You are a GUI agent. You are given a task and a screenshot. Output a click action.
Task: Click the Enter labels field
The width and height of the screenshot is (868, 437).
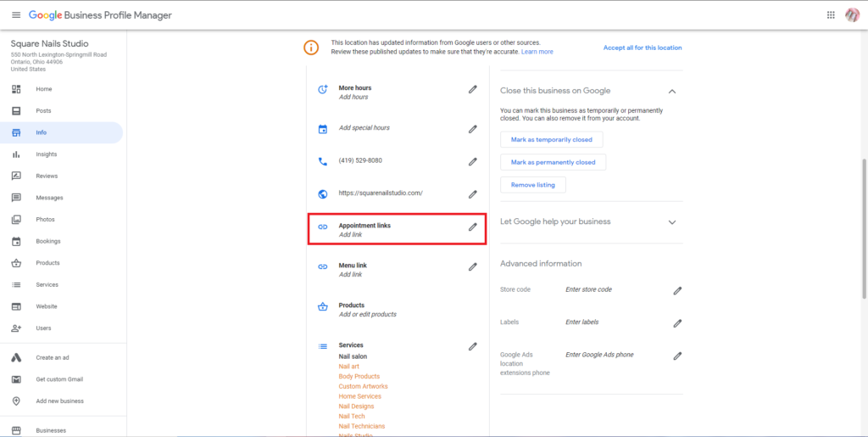click(x=581, y=322)
